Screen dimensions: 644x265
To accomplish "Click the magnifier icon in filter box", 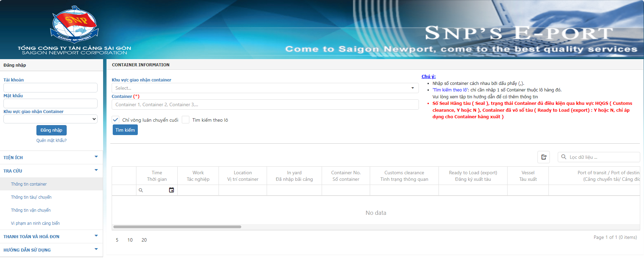I will click(x=564, y=157).
